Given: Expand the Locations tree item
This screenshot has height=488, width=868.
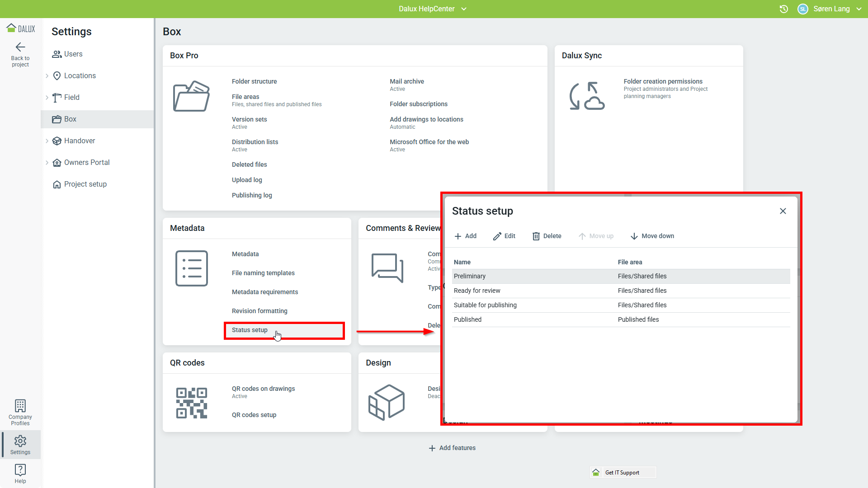Looking at the screenshot, I should 47,76.
